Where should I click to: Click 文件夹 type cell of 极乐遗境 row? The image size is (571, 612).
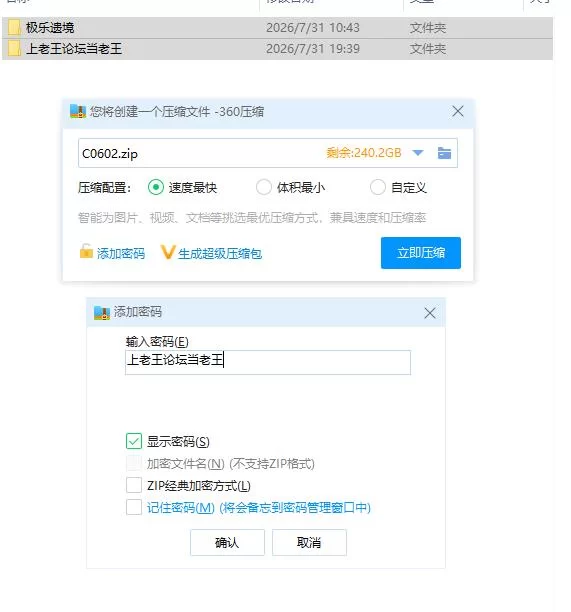[x=428, y=28]
